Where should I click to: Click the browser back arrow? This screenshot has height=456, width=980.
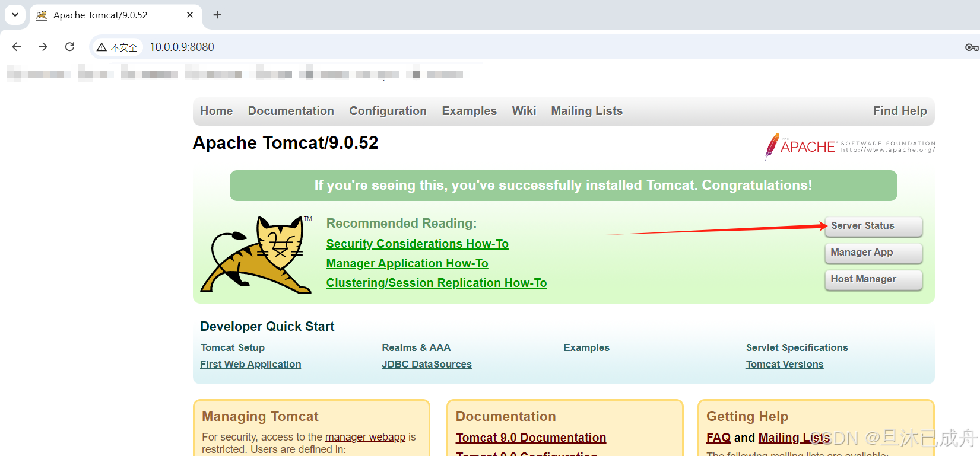coord(17,47)
